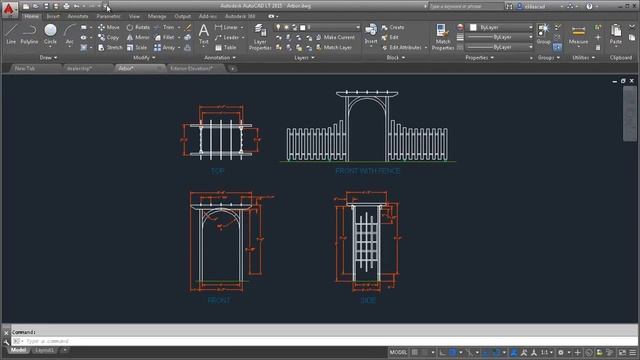This screenshot has height=360, width=640.
Task: Click the Create block button
Action: (x=393, y=27)
